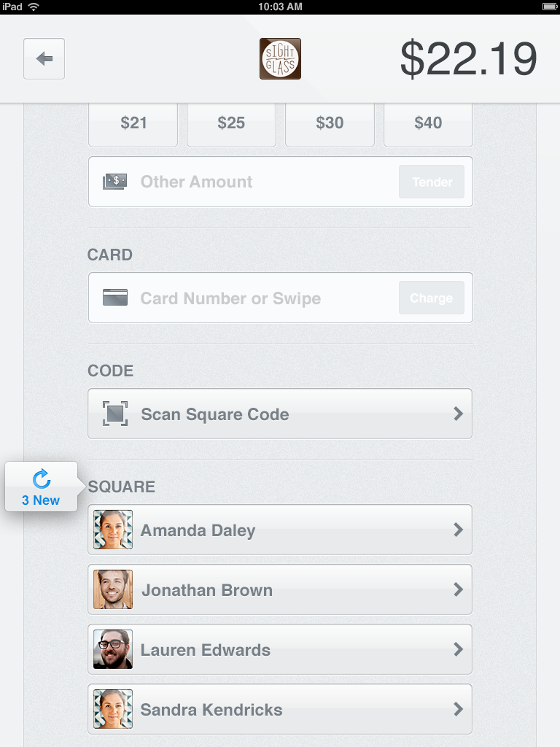Tap the Square Code scanner icon
Image resolution: width=560 pixels, height=747 pixels.
click(115, 414)
